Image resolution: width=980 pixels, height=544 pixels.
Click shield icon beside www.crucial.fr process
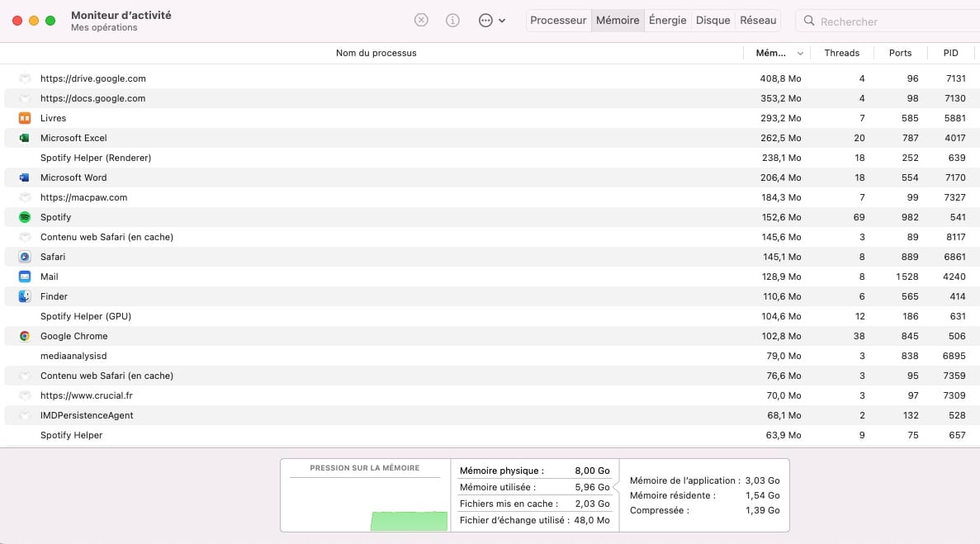(25, 395)
